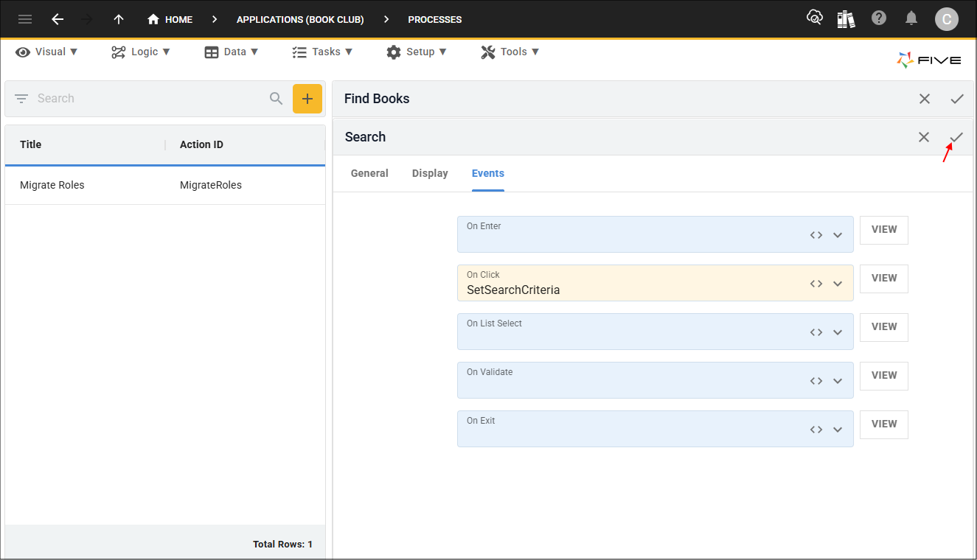977x560 pixels.
Task: Expand the On Click dropdown
Action: click(x=838, y=284)
